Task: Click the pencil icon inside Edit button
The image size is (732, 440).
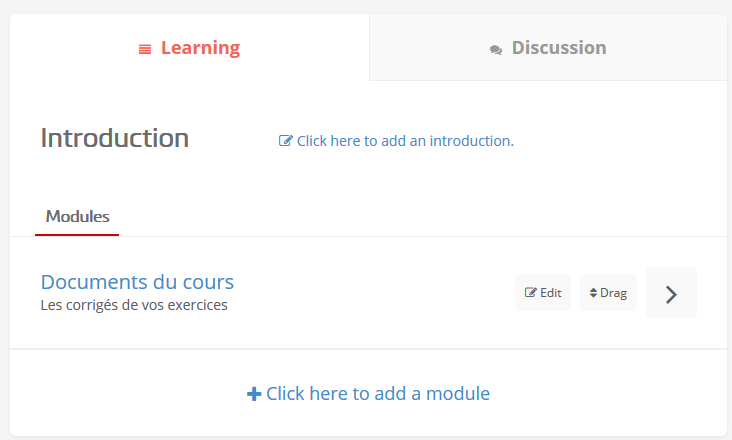Action: click(x=531, y=293)
